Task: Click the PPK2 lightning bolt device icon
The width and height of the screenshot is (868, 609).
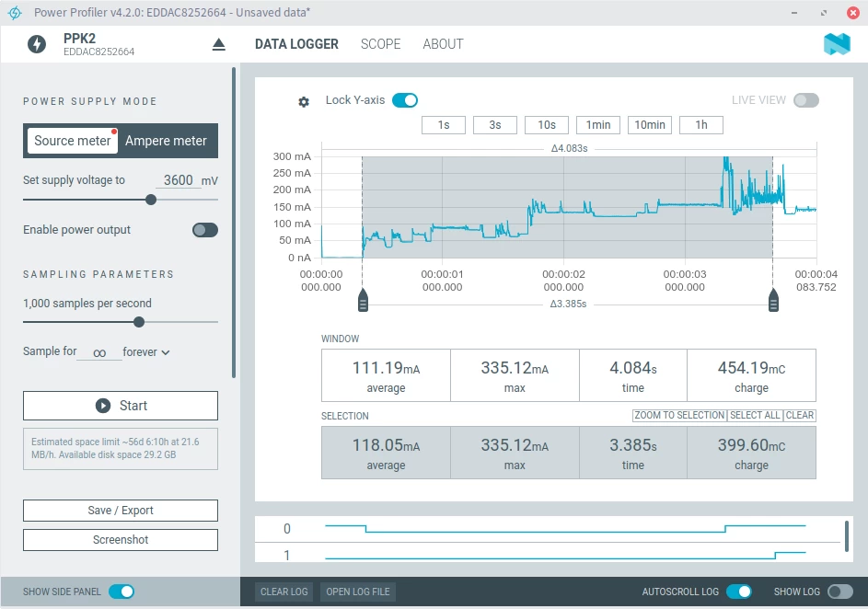Action: pos(37,44)
